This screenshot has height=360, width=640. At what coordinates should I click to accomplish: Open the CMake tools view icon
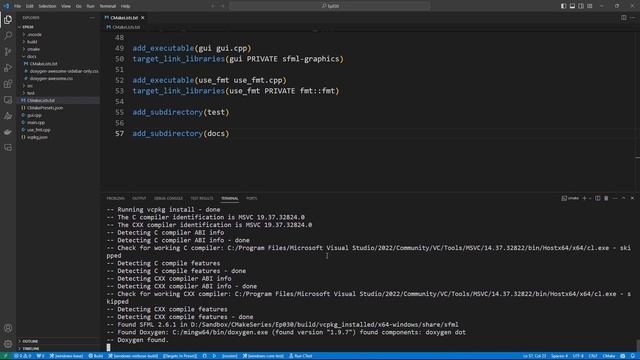click(x=8, y=116)
